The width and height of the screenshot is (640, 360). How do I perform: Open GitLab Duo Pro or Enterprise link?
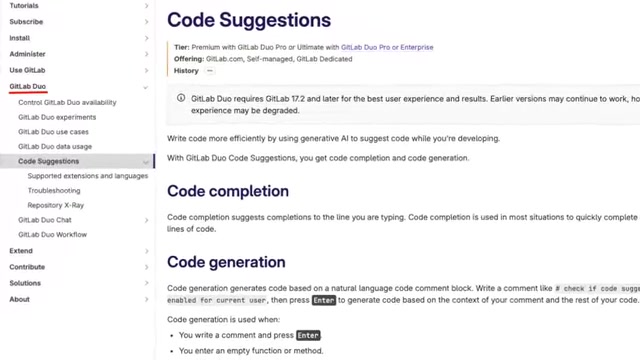click(387, 47)
